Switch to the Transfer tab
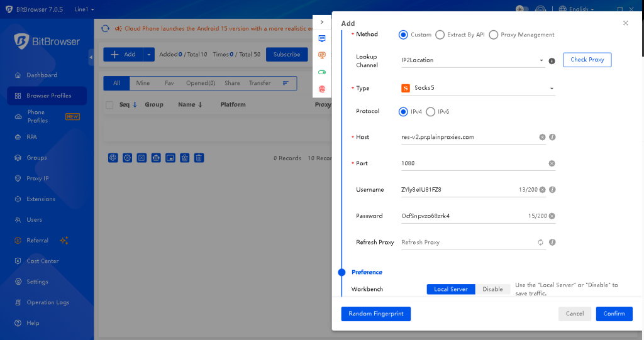 tap(260, 83)
